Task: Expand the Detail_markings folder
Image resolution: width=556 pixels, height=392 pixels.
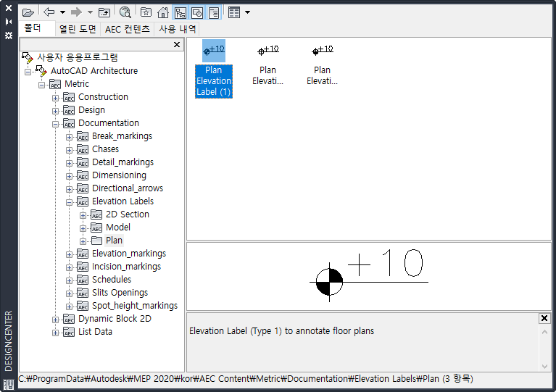Action: [x=69, y=163]
